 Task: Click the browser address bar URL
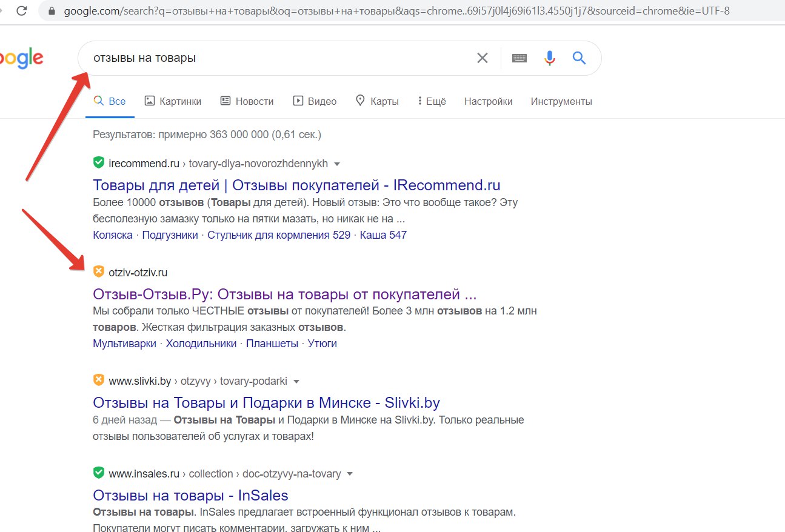[397, 11]
